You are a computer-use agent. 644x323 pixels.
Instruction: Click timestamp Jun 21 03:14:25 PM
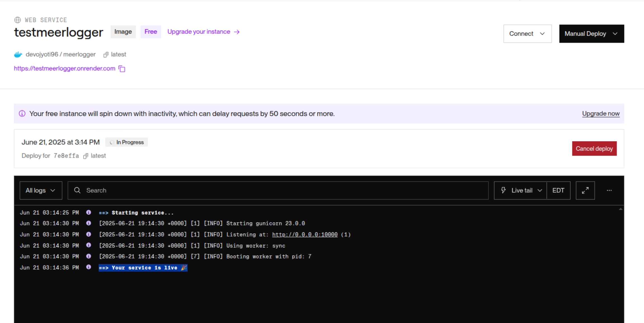click(49, 213)
